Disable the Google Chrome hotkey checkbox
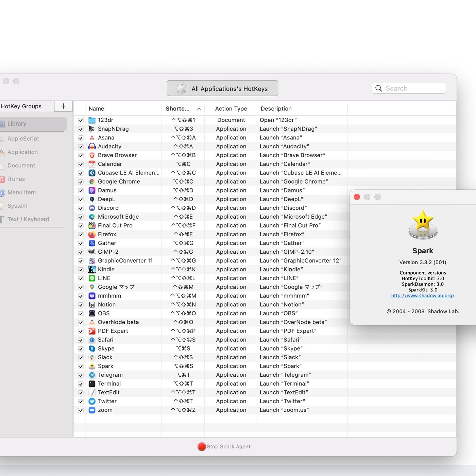The height and width of the screenshot is (476, 476). pos(81,182)
